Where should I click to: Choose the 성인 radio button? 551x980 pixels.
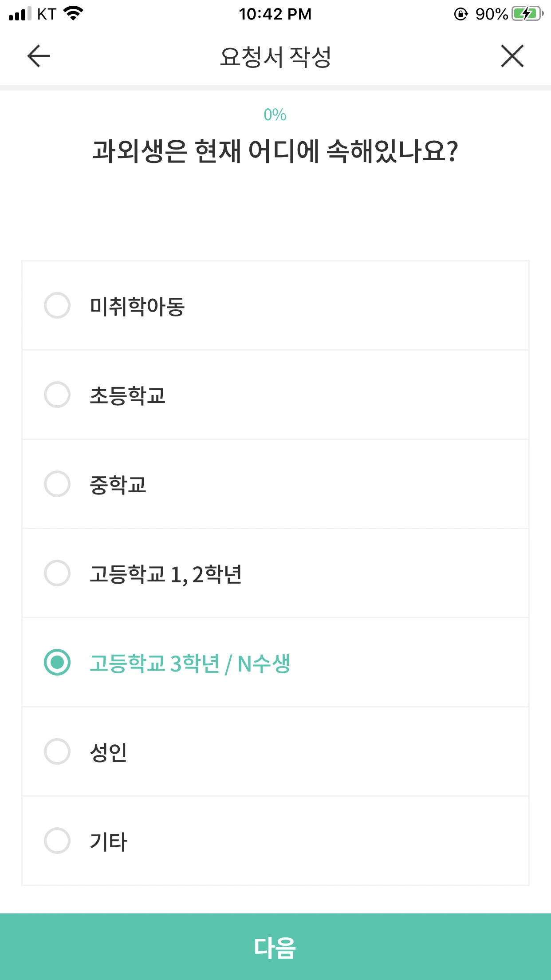click(57, 751)
